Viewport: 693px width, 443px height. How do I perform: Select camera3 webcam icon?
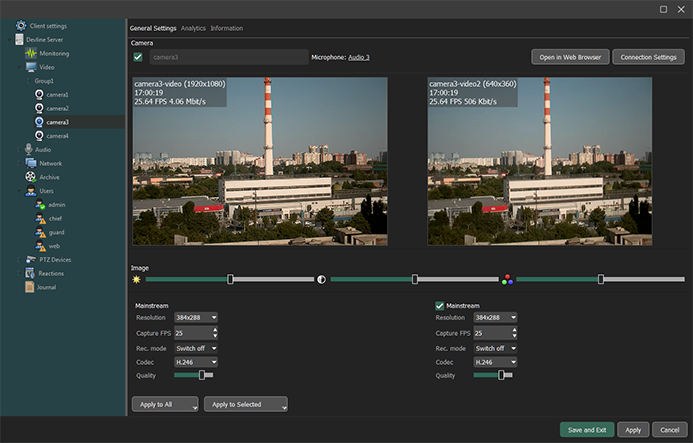[39, 122]
